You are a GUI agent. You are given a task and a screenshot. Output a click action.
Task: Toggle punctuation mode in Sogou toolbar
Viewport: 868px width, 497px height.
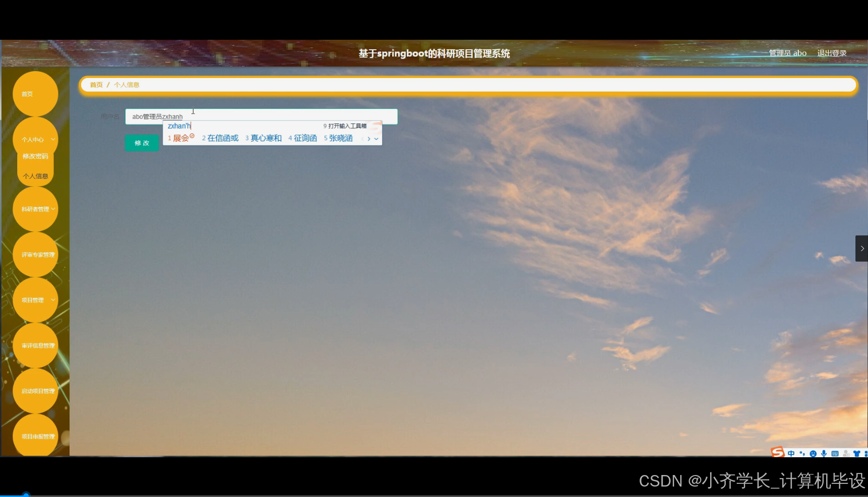[x=802, y=453]
